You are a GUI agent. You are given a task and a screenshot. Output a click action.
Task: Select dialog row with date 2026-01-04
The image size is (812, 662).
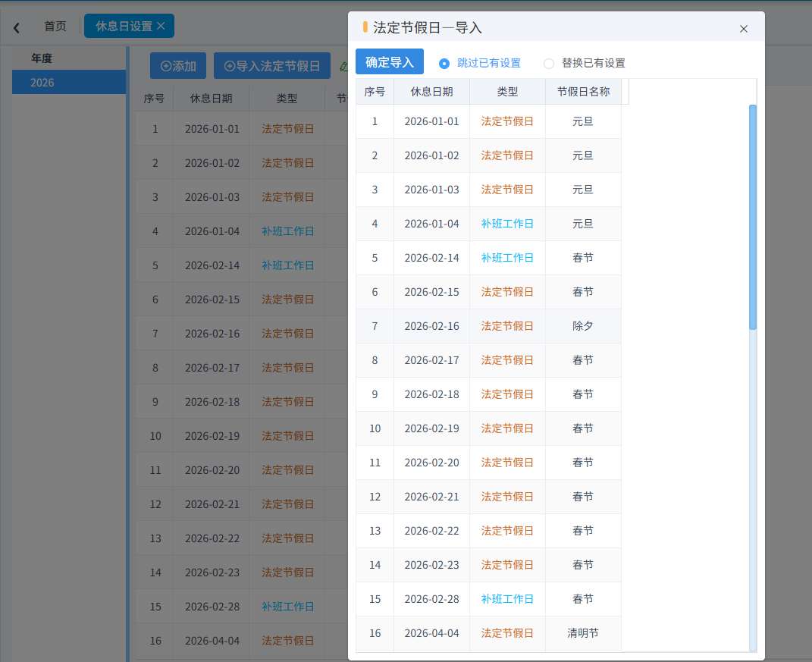[488, 224]
